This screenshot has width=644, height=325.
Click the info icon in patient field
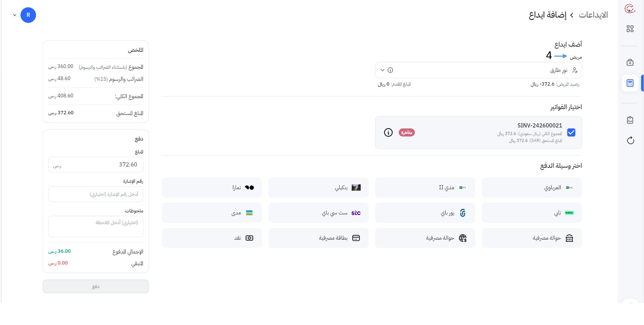click(390, 70)
